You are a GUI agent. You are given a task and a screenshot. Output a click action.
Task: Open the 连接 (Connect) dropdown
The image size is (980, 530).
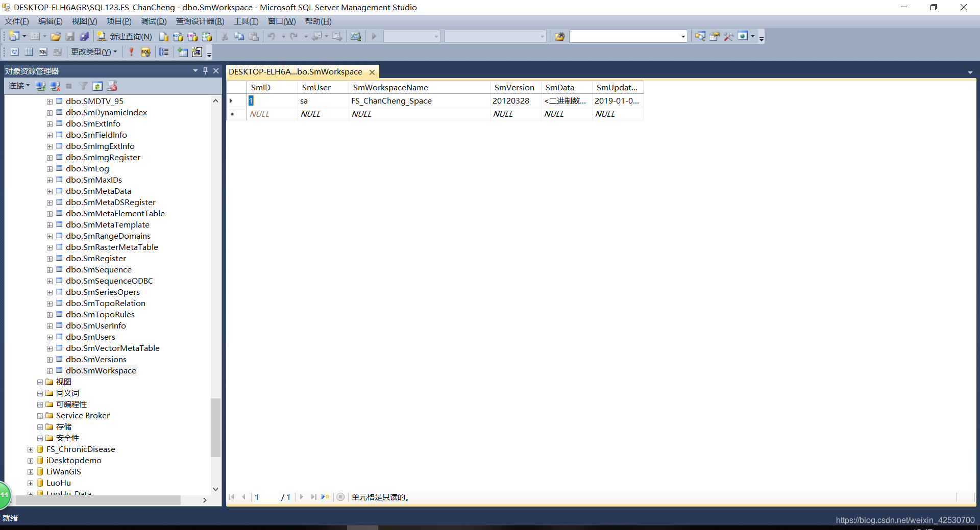[x=19, y=86]
